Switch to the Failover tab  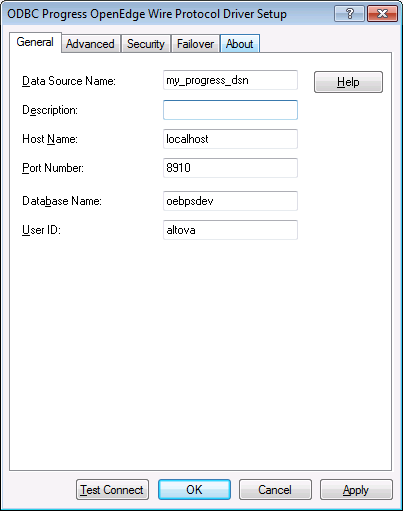click(x=195, y=44)
